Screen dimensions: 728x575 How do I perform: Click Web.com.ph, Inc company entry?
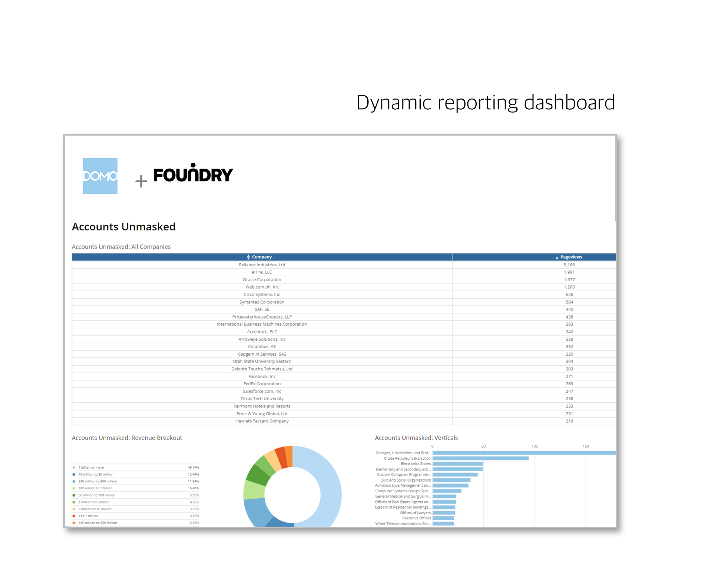(x=262, y=287)
